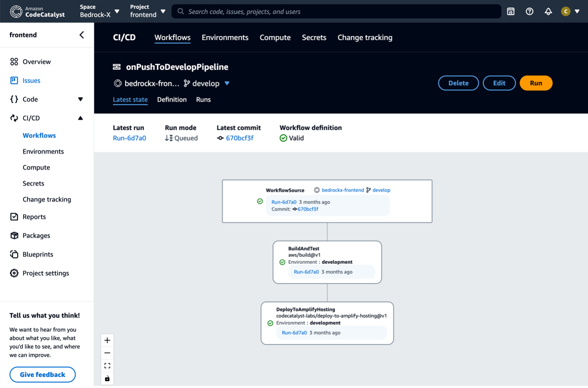This screenshot has width=588, height=388.
Task: Switch to the Change tracking top tab
Action: click(365, 37)
